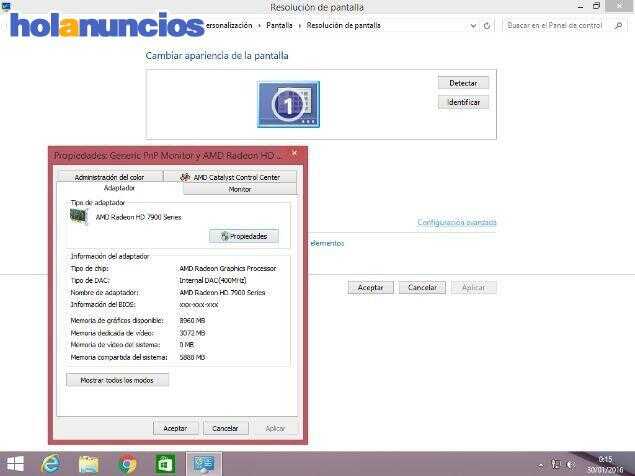Click the AMD Radeon HD 7900 Series adapter type text
The width and height of the screenshot is (635, 476).
click(139, 217)
